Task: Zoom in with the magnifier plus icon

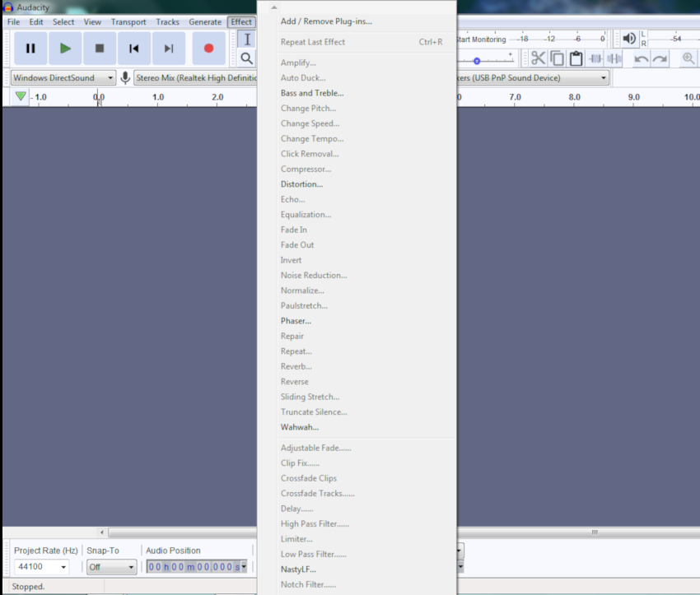Action: pyautogui.click(x=688, y=58)
